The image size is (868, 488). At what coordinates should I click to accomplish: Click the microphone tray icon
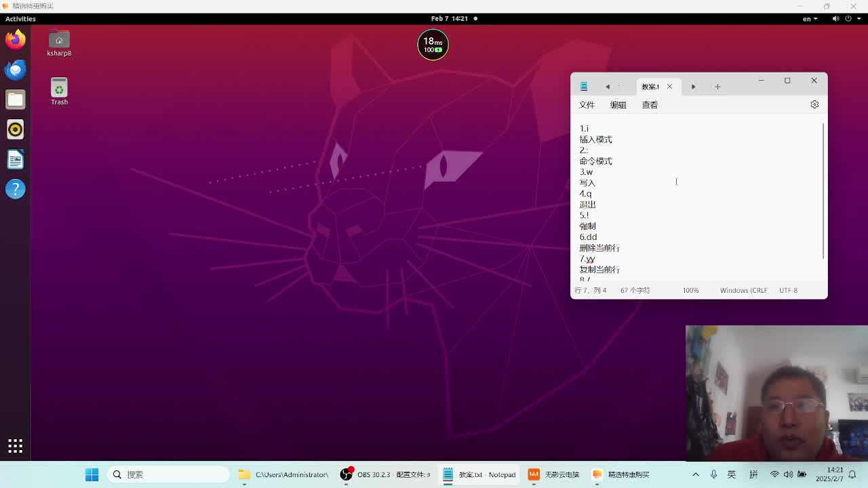(x=713, y=474)
